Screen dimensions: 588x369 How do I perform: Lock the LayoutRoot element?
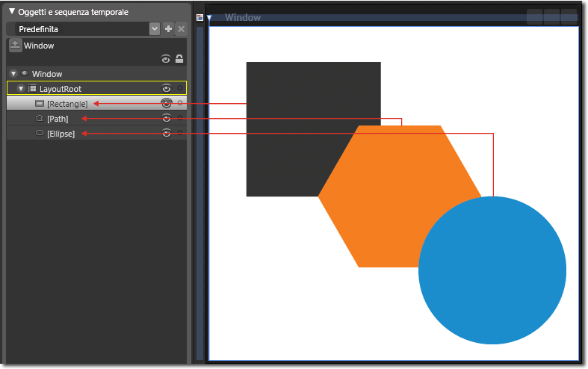point(180,88)
